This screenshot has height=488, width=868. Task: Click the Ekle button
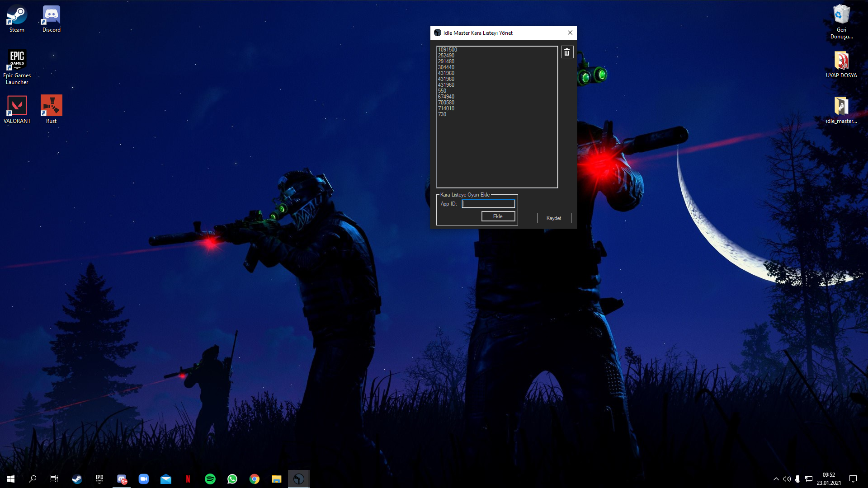(498, 216)
